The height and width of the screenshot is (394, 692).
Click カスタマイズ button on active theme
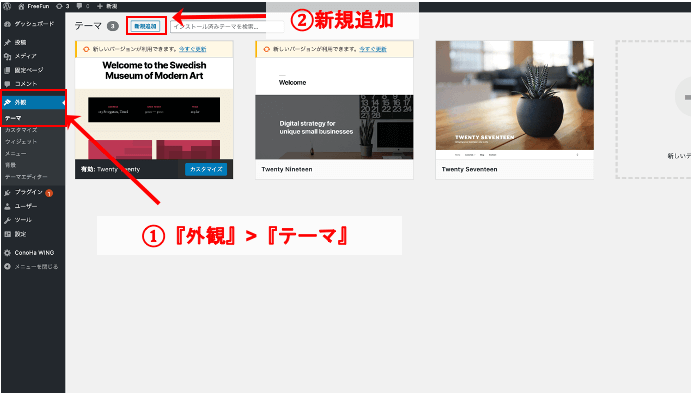tap(206, 169)
